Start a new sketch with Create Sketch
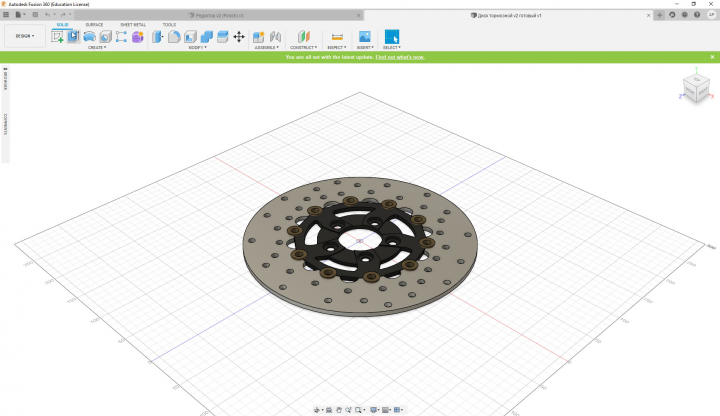720x416 pixels. point(57,37)
